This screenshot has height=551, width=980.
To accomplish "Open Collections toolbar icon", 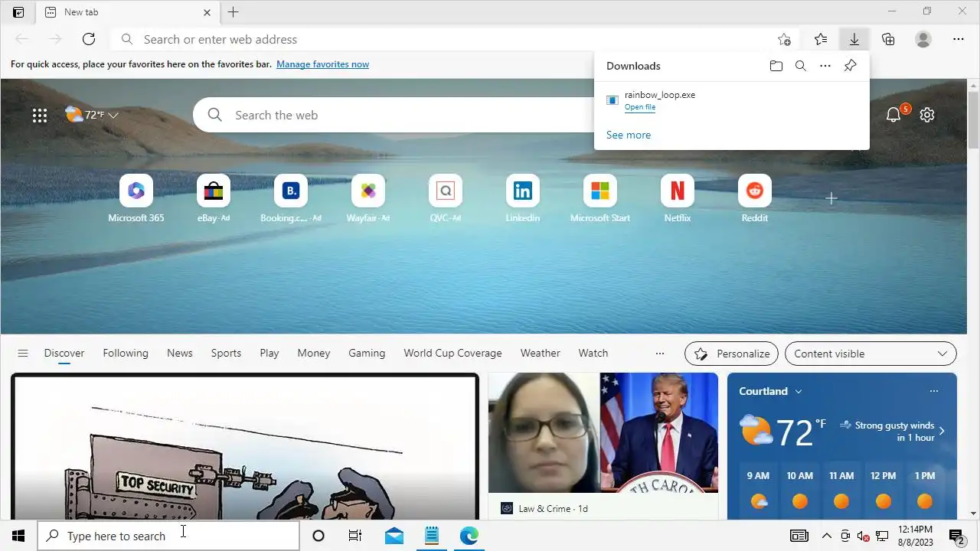I will pos(888,39).
